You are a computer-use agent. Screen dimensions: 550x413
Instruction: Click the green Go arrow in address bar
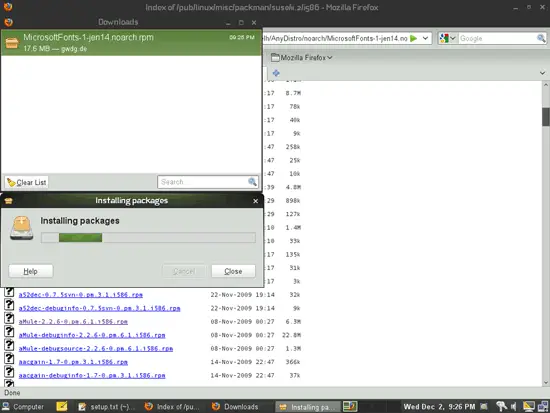[414, 38]
